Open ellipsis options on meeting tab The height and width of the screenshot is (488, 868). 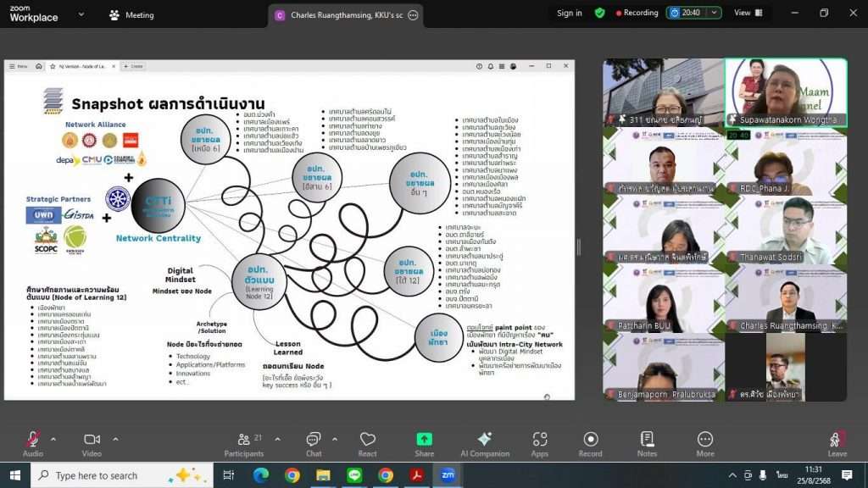pos(413,15)
